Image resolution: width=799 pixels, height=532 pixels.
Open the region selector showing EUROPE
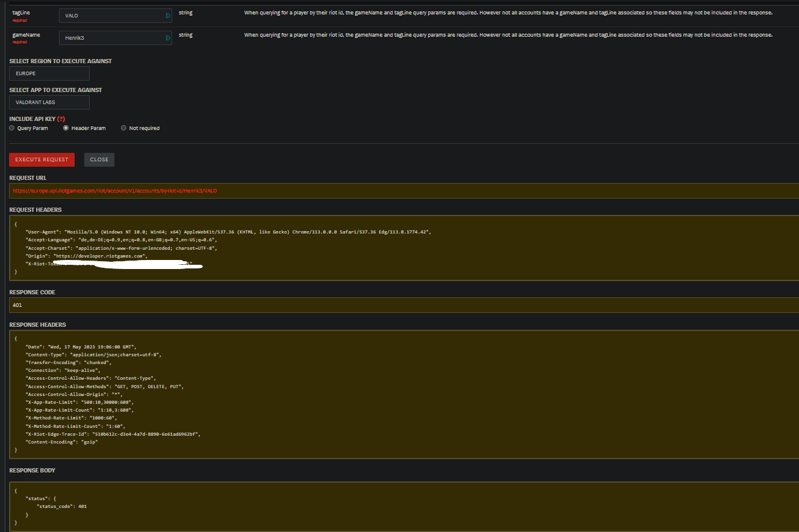(49, 73)
